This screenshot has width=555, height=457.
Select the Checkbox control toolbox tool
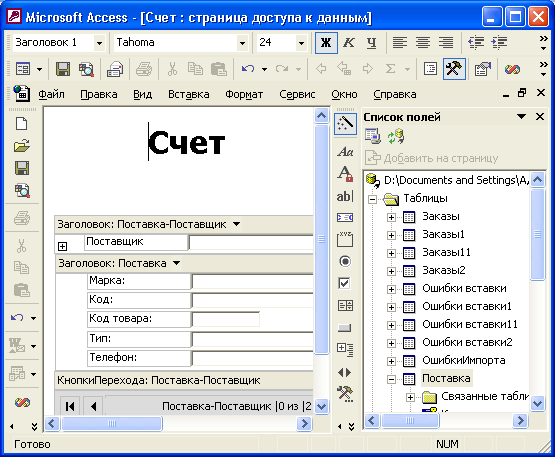tap(345, 284)
